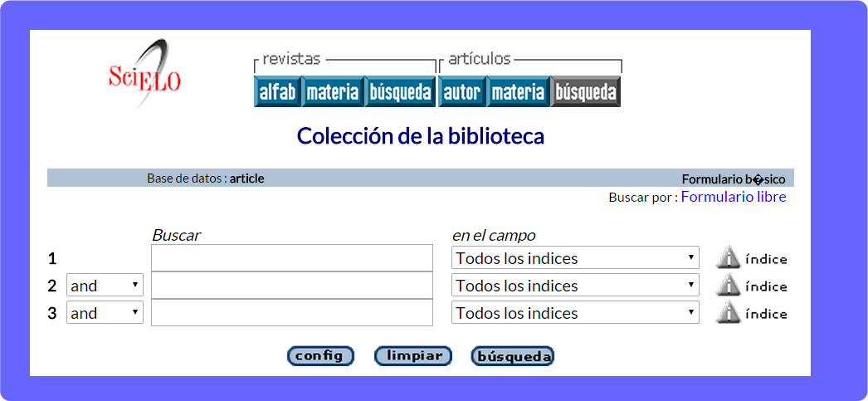The width and height of the screenshot is (868, 401).
Task: Open the índice icon for row 1
Action: point(751,258)
